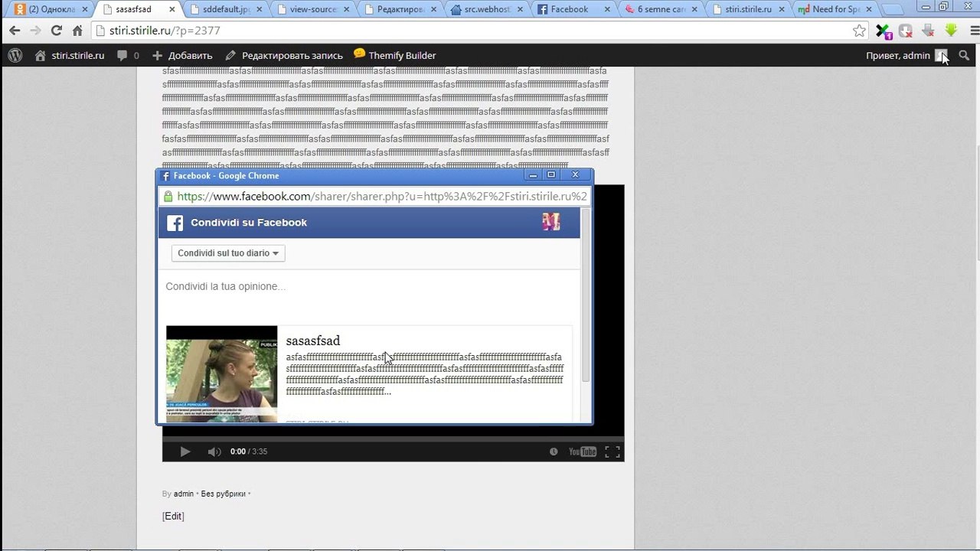The height and width of the screenshot is (551, 980).
Task: Open video on YouTube via logo
Action: 583,452
